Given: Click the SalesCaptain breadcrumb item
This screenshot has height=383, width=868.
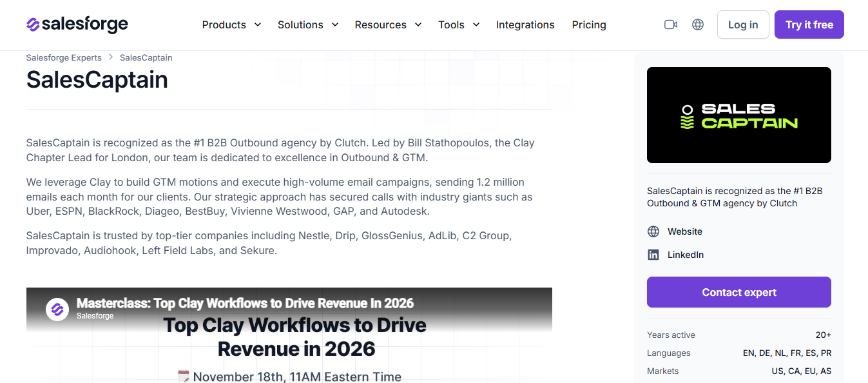Looking at the screenshot, I should point(146,57).
